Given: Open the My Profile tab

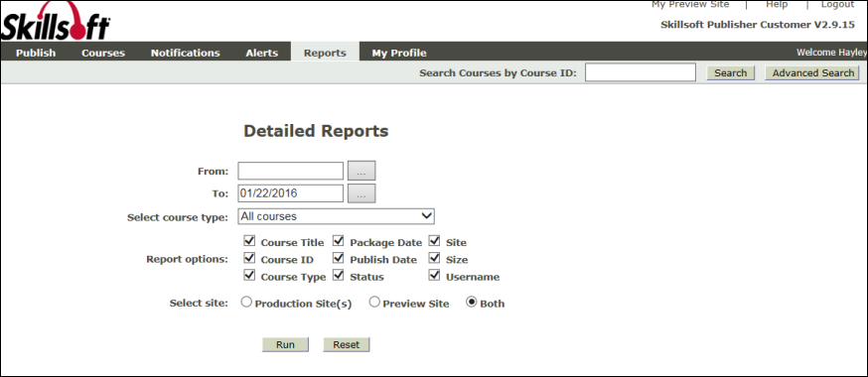Looking at the screenshot, I should [399, 53].
